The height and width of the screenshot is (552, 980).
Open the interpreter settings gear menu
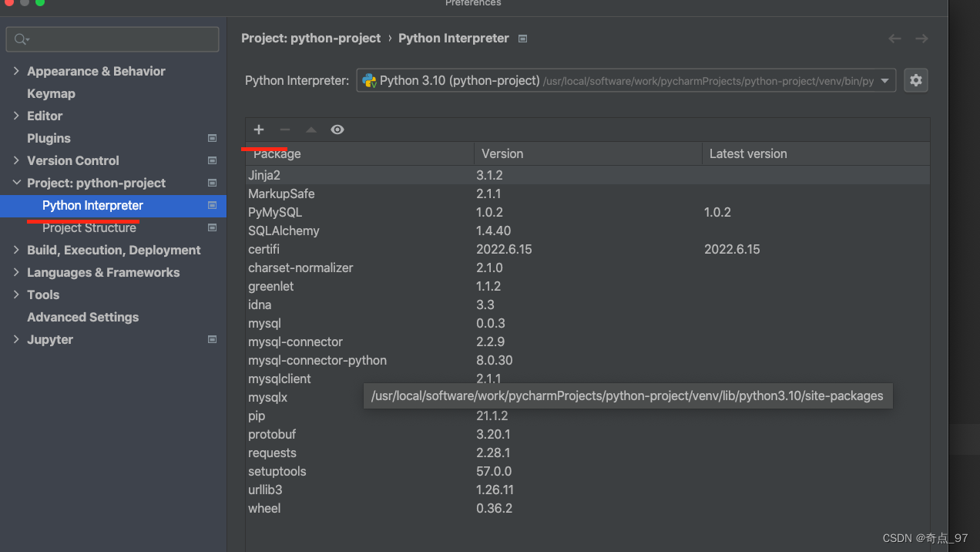(x=915, y=80)
